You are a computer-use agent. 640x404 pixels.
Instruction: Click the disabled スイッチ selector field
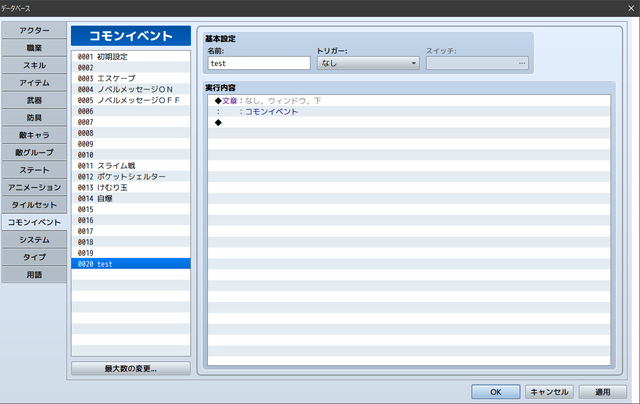click(477, 63)
